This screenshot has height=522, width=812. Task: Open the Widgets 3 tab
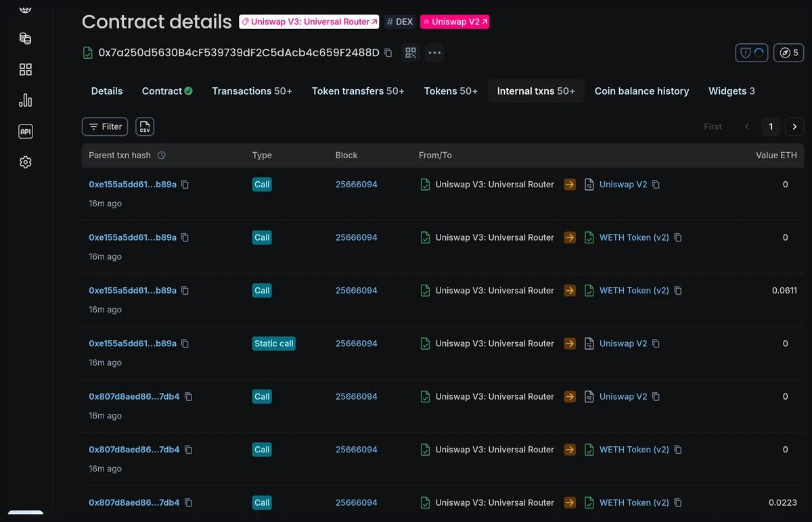(731, 91)
